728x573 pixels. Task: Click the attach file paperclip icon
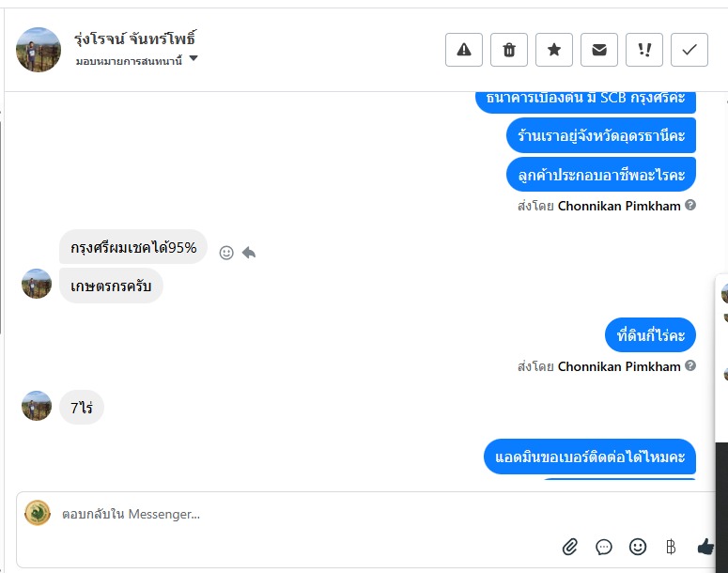pyautogui.click(x=570, y=546)
